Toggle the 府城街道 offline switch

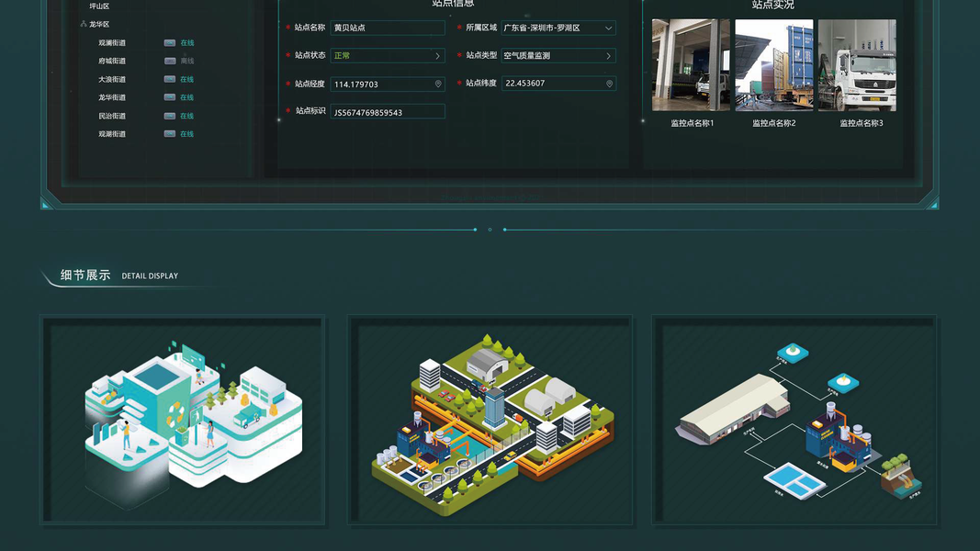[x=169, y=61]
